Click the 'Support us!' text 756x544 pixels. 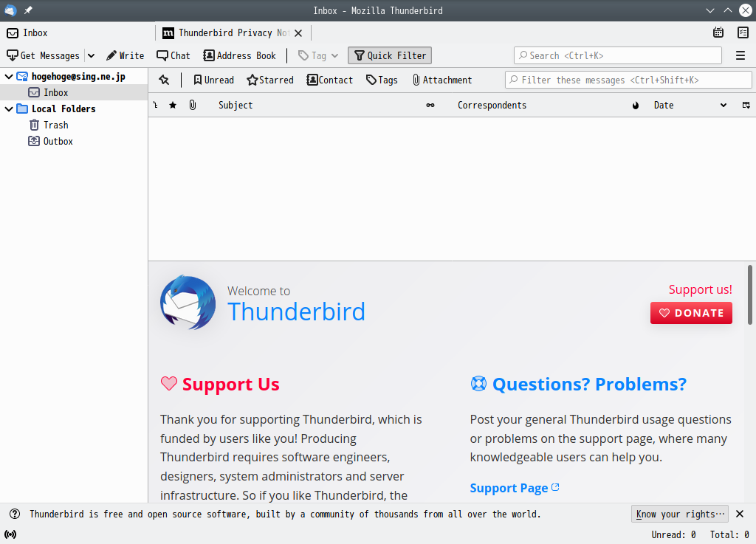(x=700, y=289)
